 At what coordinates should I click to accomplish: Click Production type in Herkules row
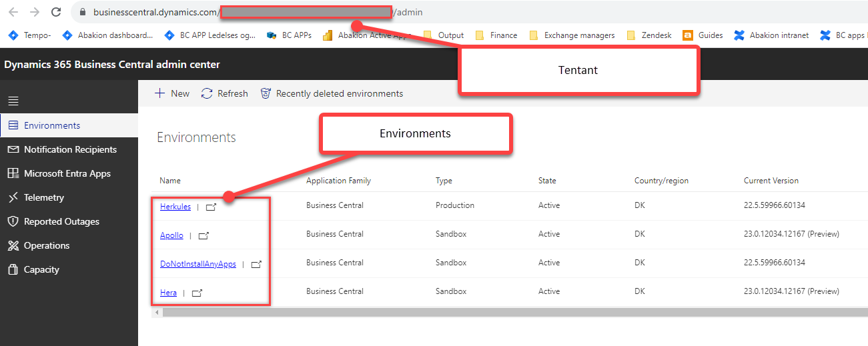pyautogui.click(x=455, y=205)
